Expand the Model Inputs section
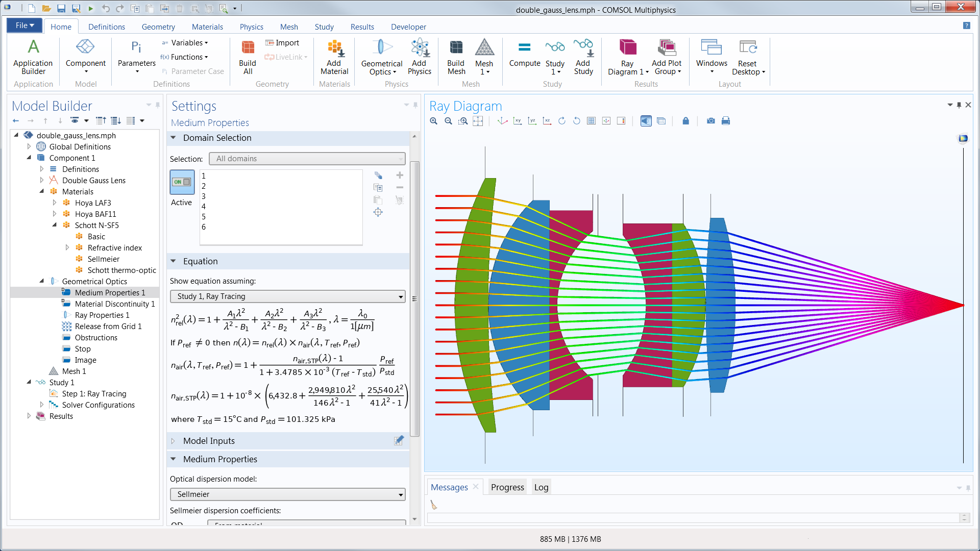 [173, 441]
